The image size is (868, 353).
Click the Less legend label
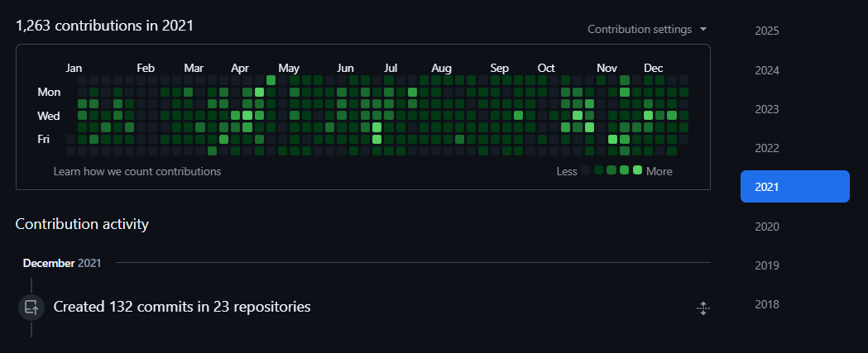point(567,171)
